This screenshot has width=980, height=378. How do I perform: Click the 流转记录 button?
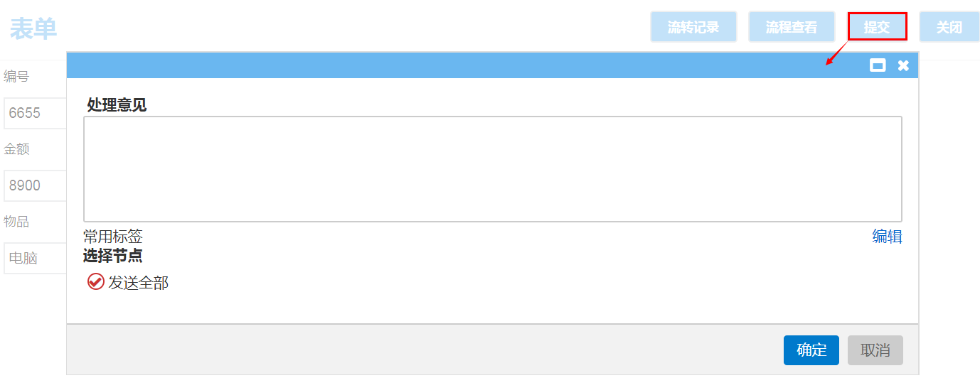pyautogui.click(x=693, y=28)
